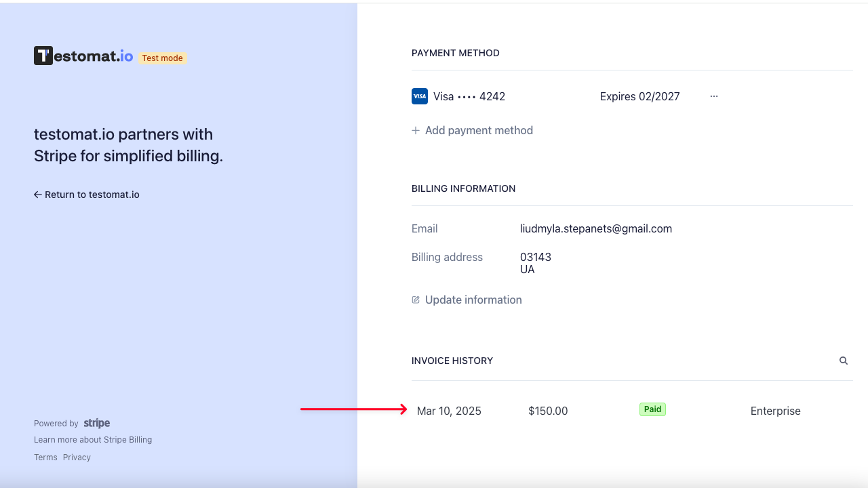Open Learn more about Stripe Billing

click(93, 440)
